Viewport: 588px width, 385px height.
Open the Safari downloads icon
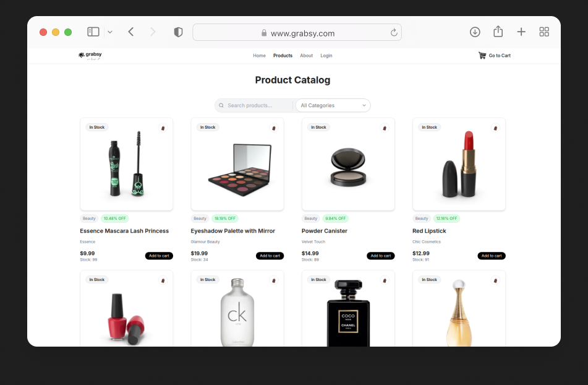coord(475,32)
